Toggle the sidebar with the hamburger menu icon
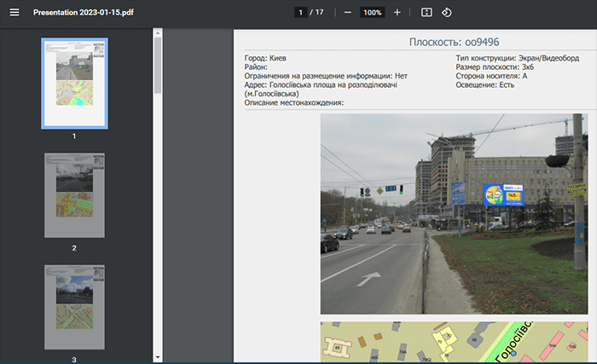This screenshot has width=597, height=364. (14, 13)
